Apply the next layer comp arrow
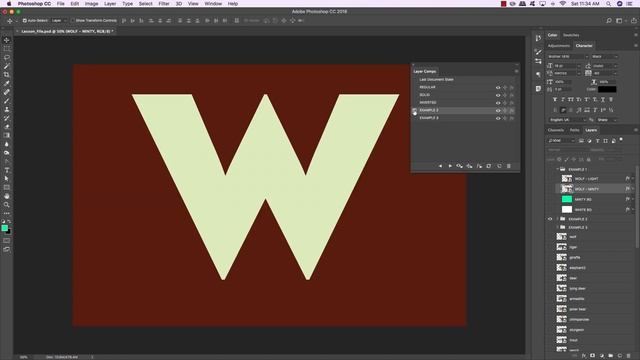 (x=450, y=166)
